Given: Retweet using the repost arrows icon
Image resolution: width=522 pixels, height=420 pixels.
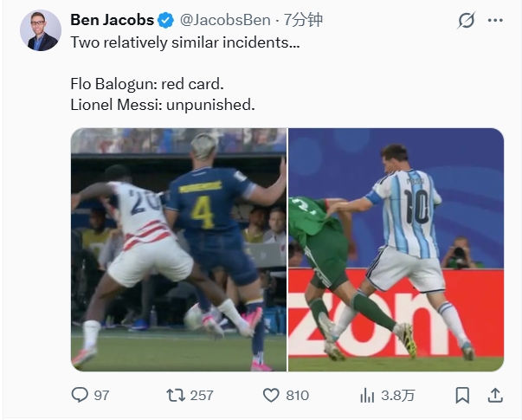Looking at the screenshot, I should tap(176, 396).
